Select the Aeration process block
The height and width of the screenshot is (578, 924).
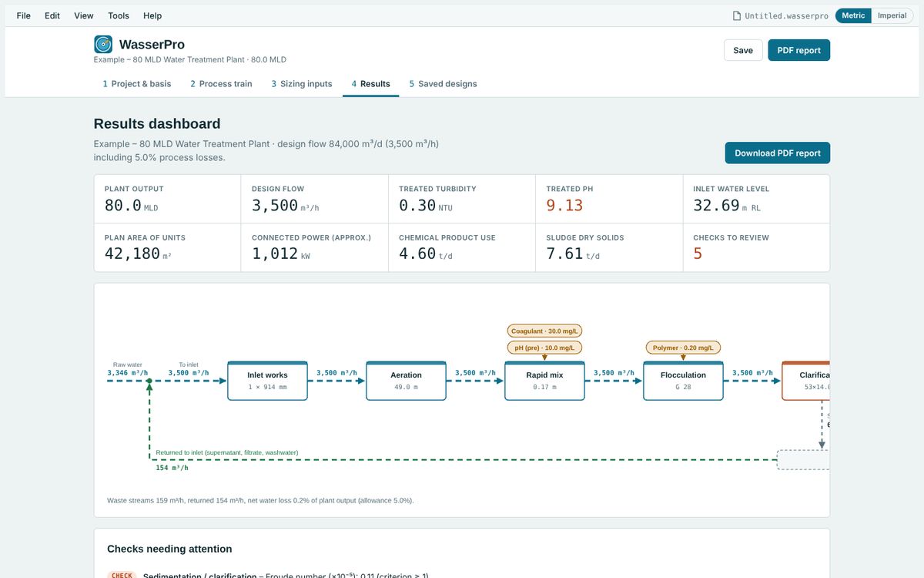point(406,381)
